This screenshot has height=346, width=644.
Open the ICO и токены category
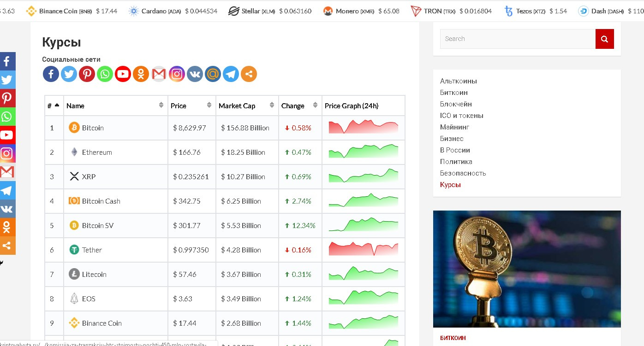462,116
